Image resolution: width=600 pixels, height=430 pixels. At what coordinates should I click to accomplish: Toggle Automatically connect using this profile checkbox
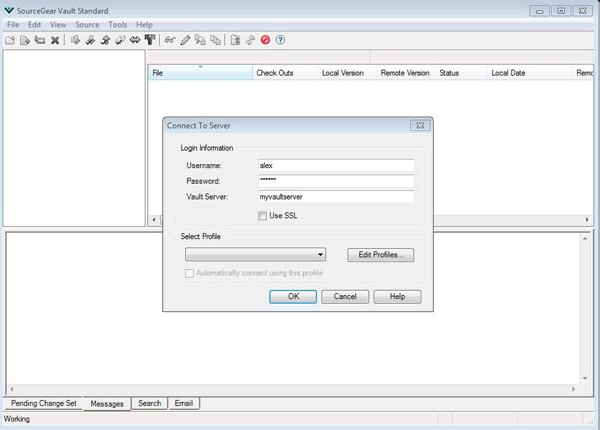(x=190, y=273)
